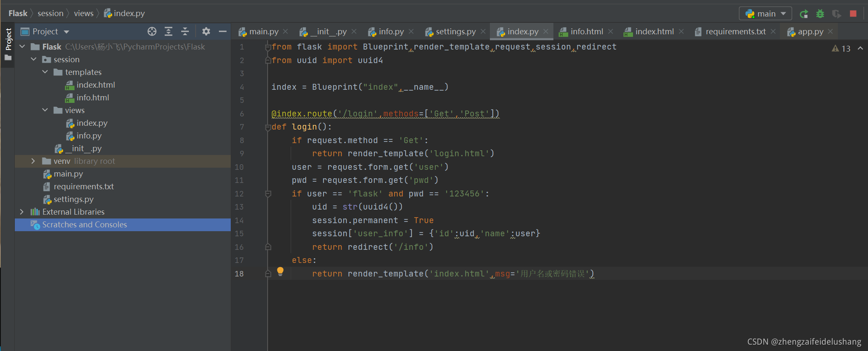Stop the running process with red square
The width and height of the screenshot is (868, 351).
coord(853,14)
